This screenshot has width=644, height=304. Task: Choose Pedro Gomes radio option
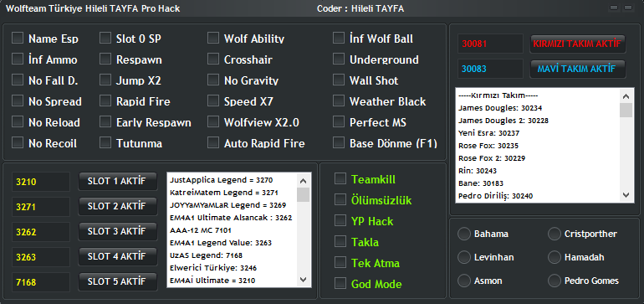[x=555, y=281]
